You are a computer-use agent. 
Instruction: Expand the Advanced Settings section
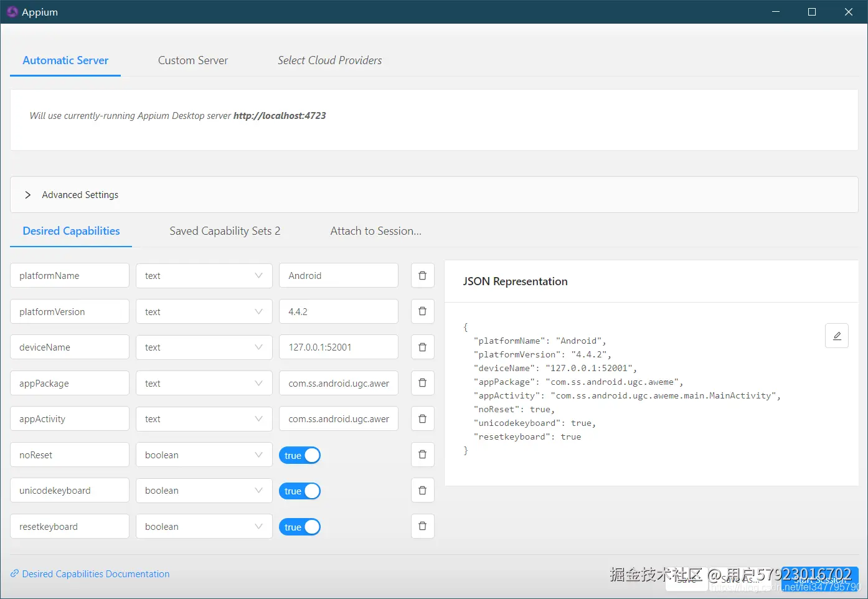point(434,195)
